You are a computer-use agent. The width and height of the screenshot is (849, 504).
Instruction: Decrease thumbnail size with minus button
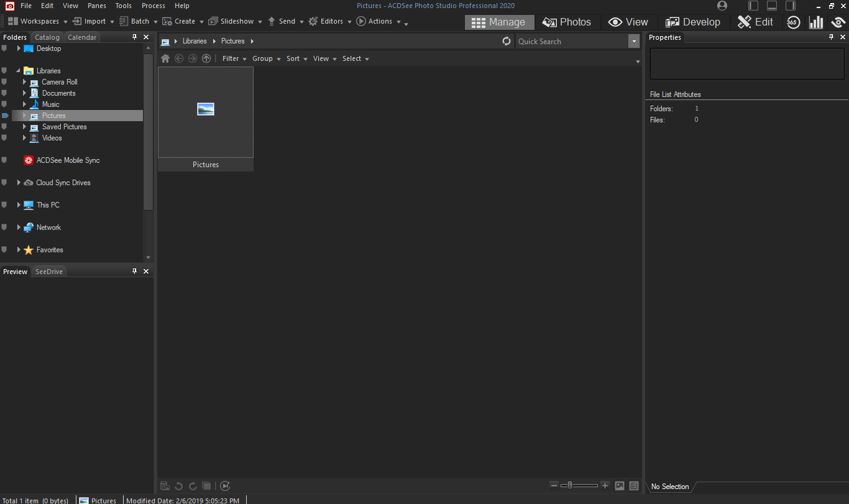[554, 485]
